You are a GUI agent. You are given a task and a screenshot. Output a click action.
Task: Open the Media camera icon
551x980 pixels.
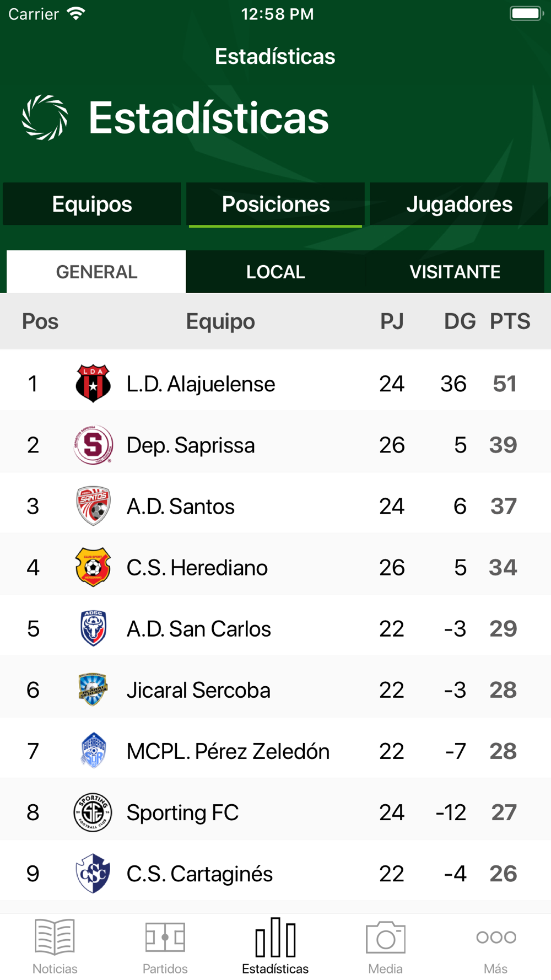click(385, 936)
